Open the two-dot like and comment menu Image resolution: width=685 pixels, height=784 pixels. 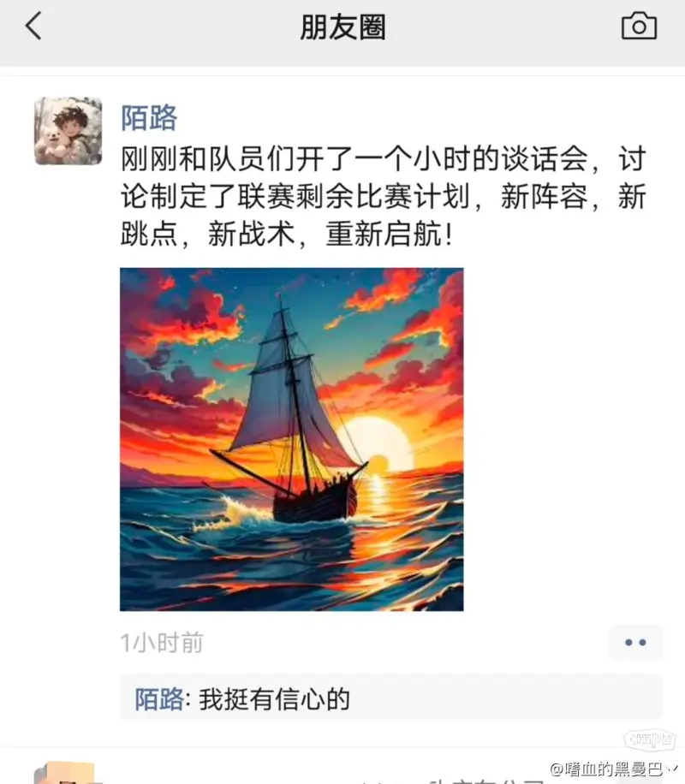(x=635, y=643)
